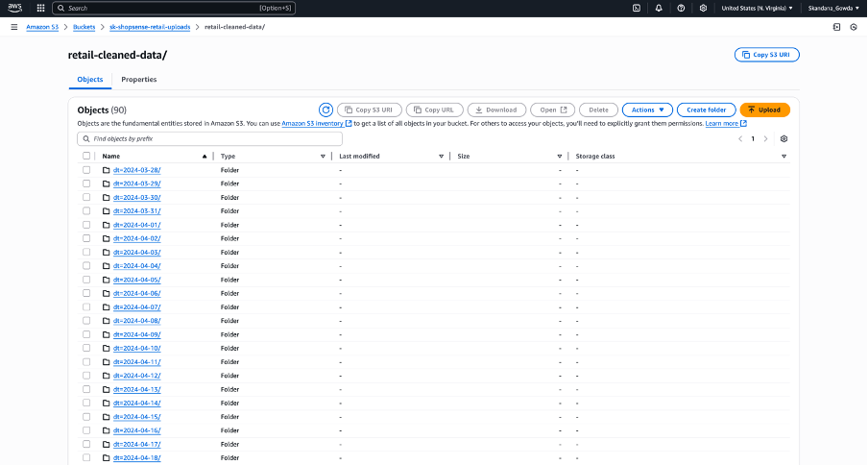Image resolution: width=868 pixels, height=465 pixels.
Task: Open sk-shopsense-retail-uploads bucket breadcrumb
Action: coord(150,27)
